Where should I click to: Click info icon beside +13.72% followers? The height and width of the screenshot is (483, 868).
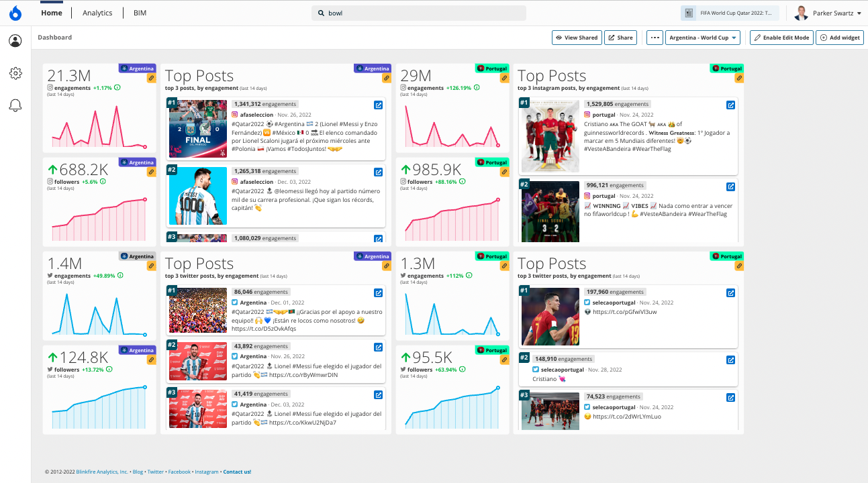coord(109,370)
